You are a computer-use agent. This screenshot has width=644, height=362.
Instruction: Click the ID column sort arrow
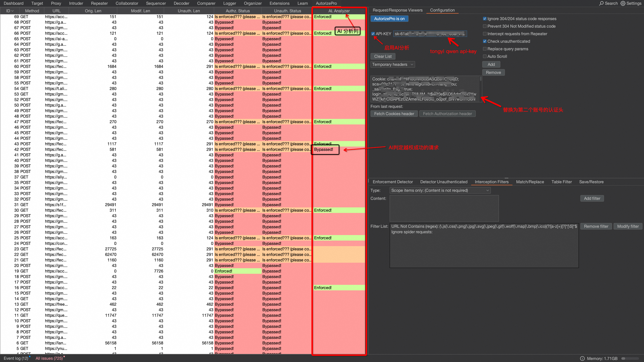pyautogui.click(x=13, y=11)
